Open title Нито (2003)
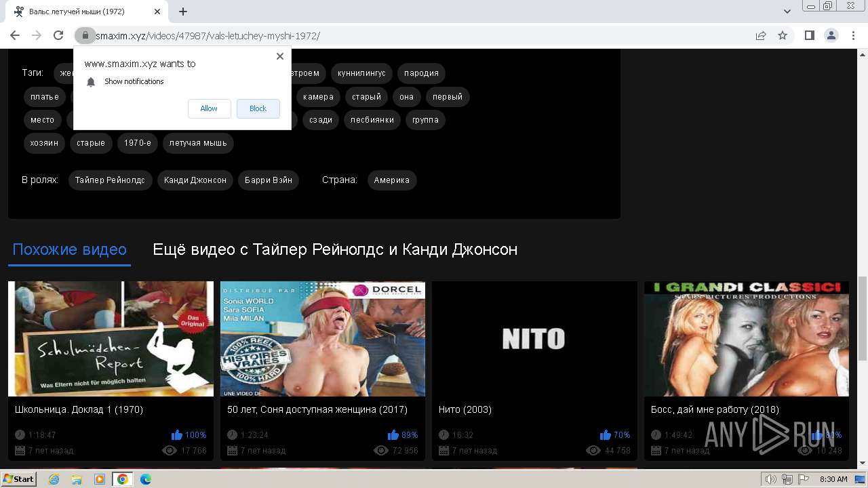The height and width of the screenshot is (488, 868). (x=465, y=409)
